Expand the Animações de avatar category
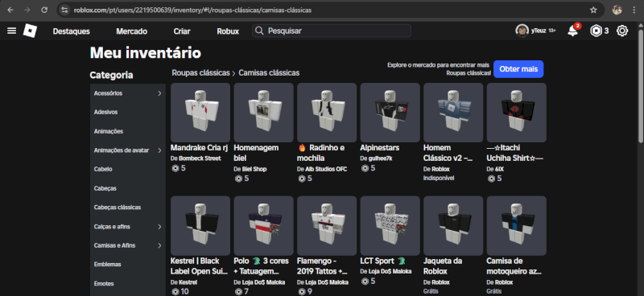 (x=128, y=150)
